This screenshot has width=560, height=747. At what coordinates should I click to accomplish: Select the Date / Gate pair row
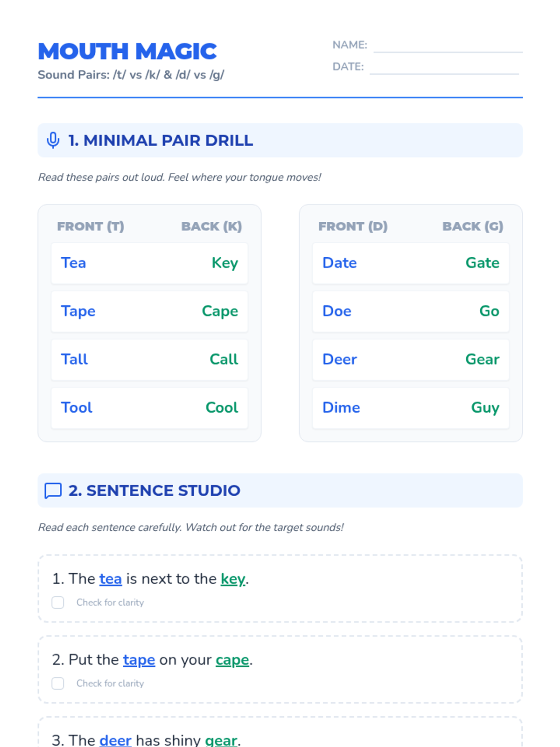pyautogui.click(x=411, y=263)
